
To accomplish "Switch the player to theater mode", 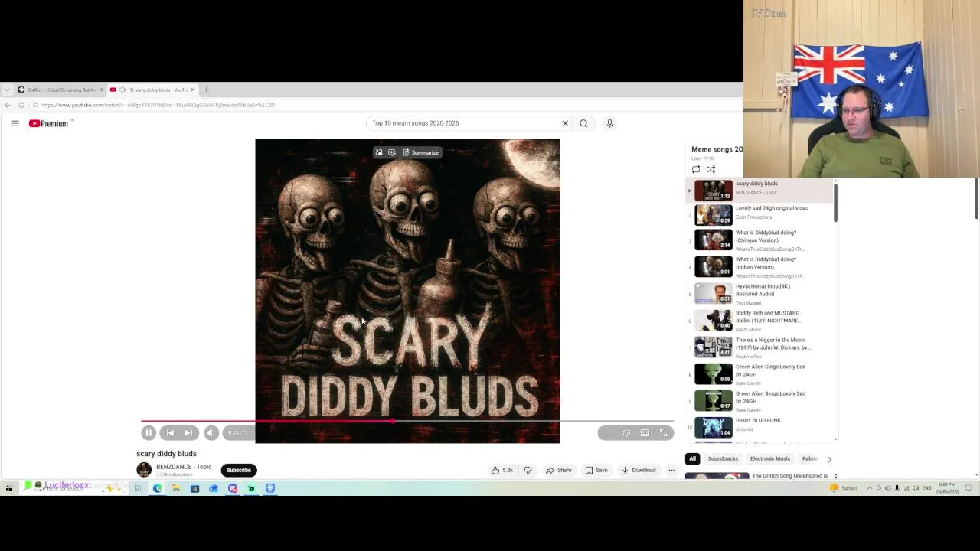I will coord(645,433).
